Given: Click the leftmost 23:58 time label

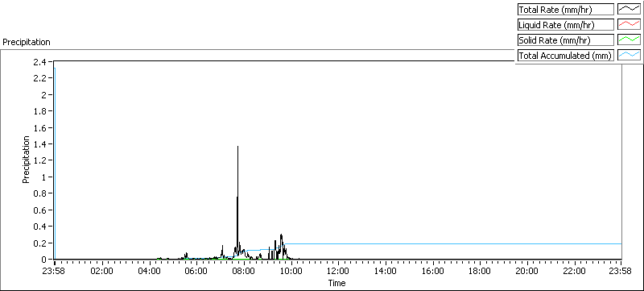Looking at the screenshot, I should pyautogui.click(x=54, y=271).
